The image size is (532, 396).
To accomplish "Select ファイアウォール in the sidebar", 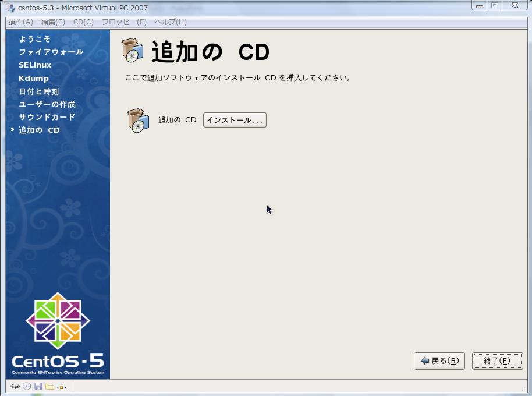I will (51, 52).
